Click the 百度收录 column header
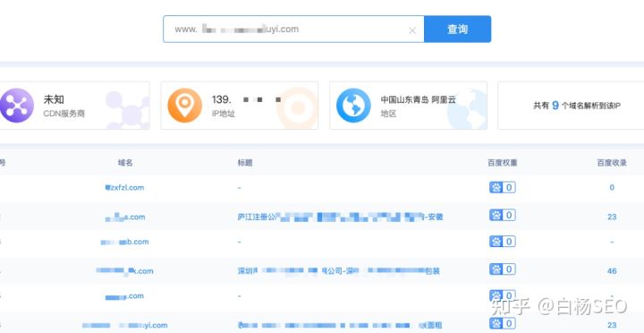This screenshot has width=644, height=333. pyautogui.click(x=612, y=163)
